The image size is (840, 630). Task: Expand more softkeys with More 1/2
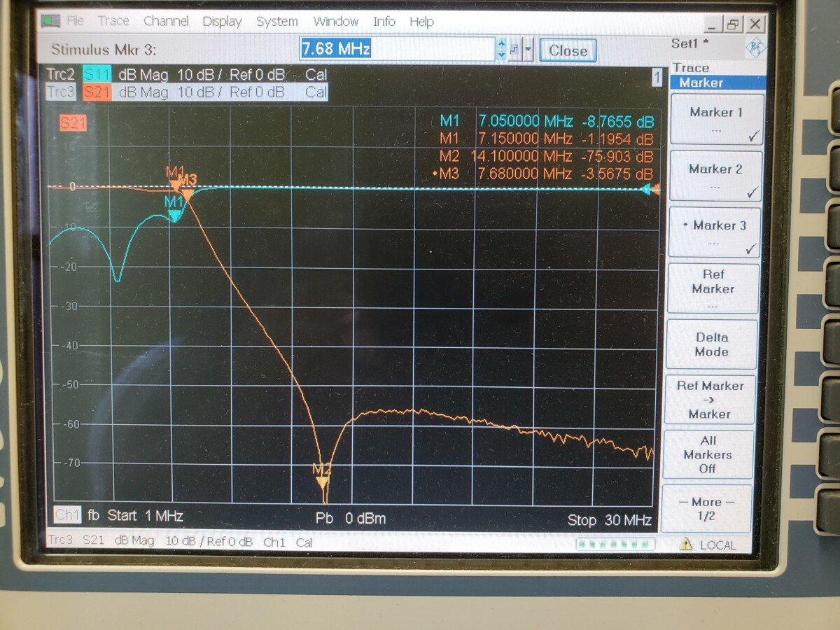[x=707, y=509]
